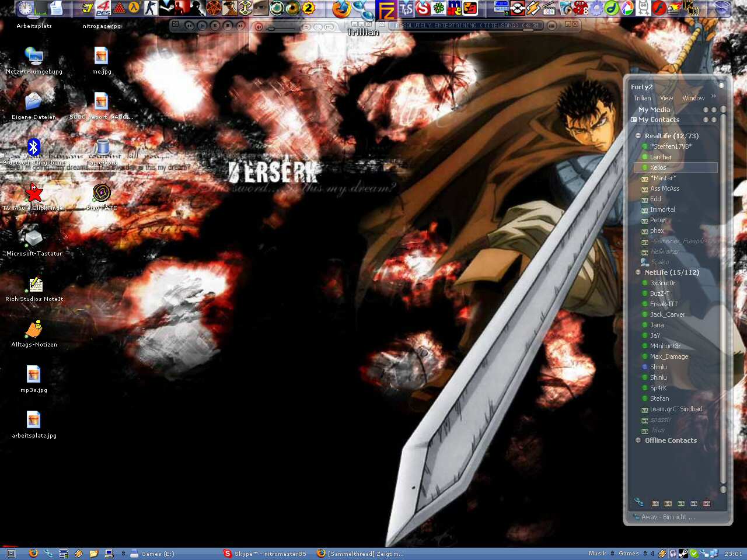Open the Half-Life lambda icon in dock

[134, 8]
